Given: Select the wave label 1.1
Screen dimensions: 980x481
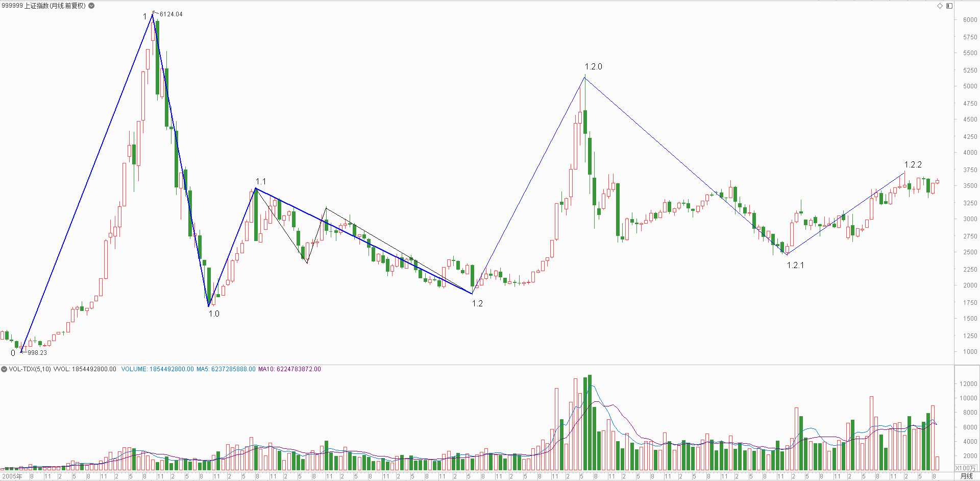Looking at the screenshot, I should 261,181.
